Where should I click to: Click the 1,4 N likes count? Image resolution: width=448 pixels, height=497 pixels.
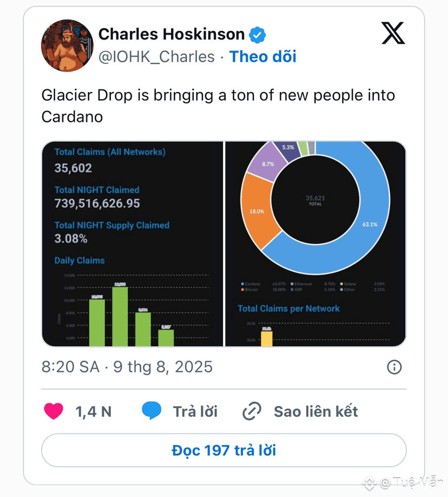[94, 411]
